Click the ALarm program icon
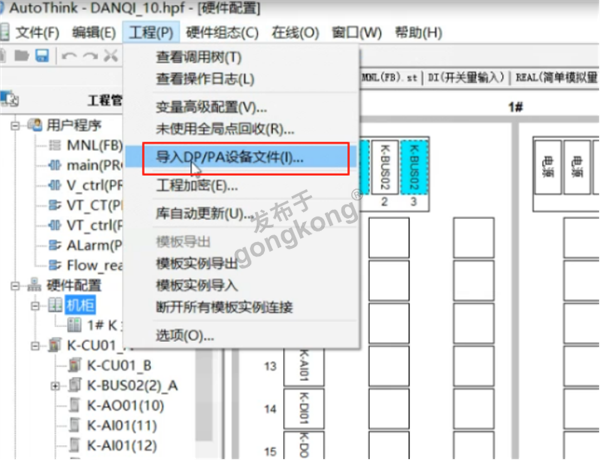The height and width of the screenshot is (460, 600). [55, 245]
